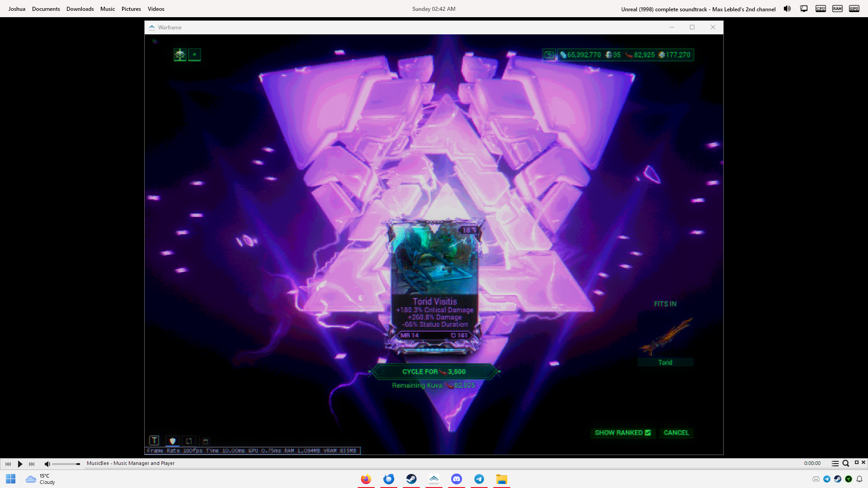Open the Downloads menu item
This screenshot has width=868, height=488.
pyautogui.click(x=80, y=9)
